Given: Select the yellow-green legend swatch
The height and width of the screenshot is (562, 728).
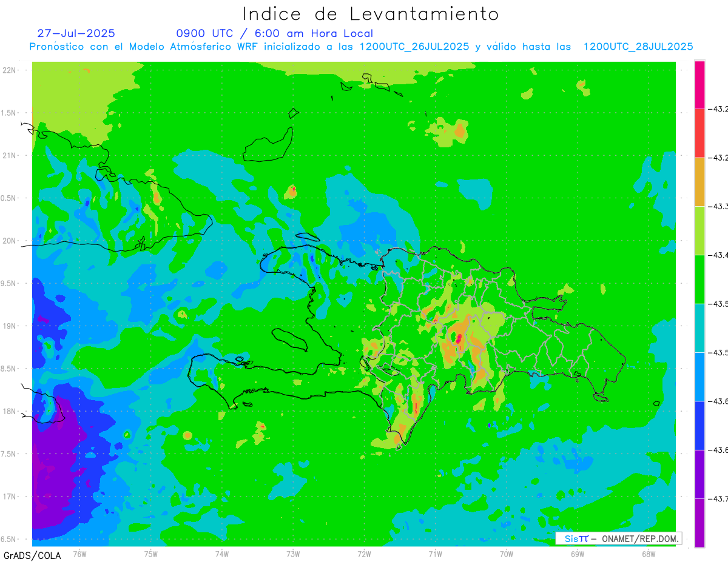Looking at the screenshot, I should pyautogui.click(x=699, y=230).
